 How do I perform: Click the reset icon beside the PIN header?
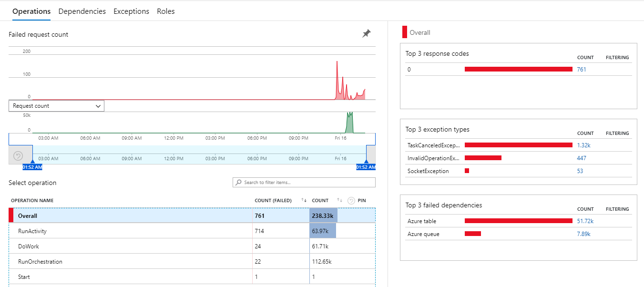tap(351, 200)
